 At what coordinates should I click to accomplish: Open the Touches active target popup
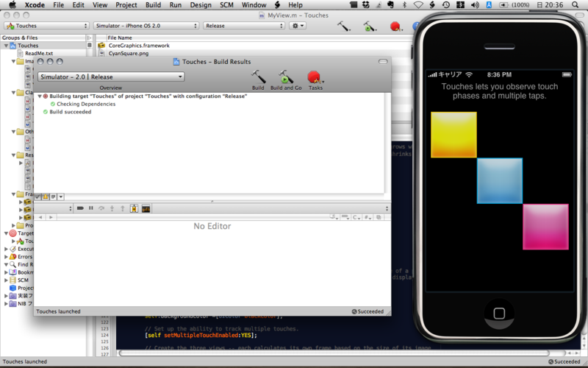point(47,26)
